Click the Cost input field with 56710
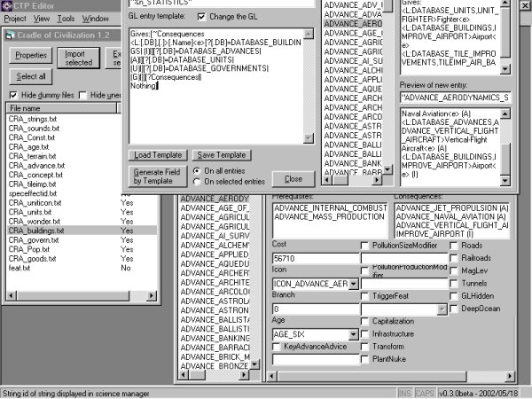This screenshot has width=532, height=399. point(314,258)
